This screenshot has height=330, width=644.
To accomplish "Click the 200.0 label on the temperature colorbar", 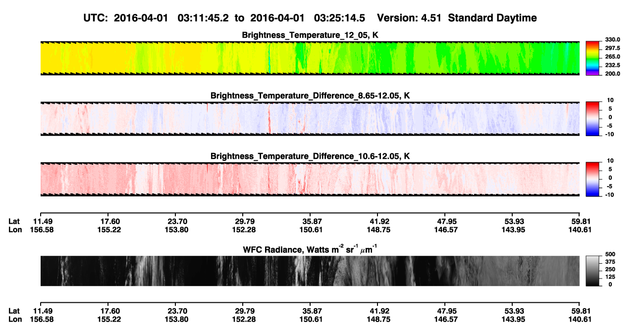I will coord(612,74).
